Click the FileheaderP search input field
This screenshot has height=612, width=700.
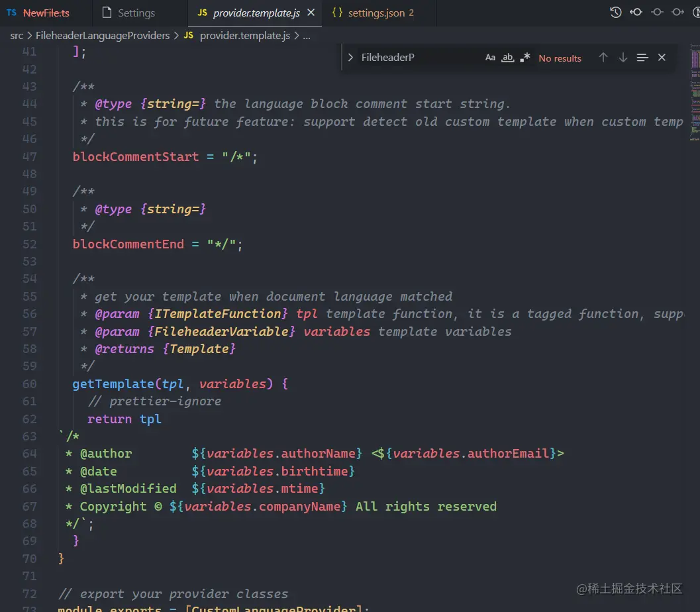coord(417,58)
